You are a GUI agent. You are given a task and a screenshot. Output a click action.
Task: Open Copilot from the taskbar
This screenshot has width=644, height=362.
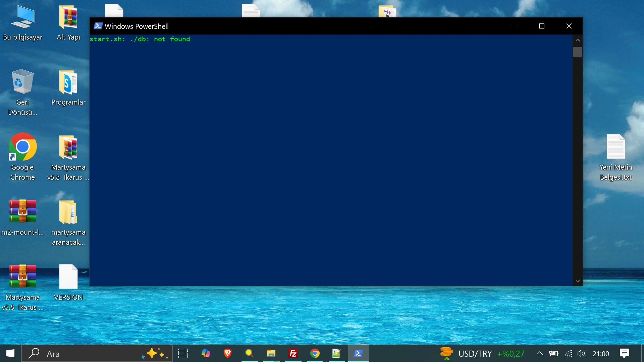coord(206,353)
